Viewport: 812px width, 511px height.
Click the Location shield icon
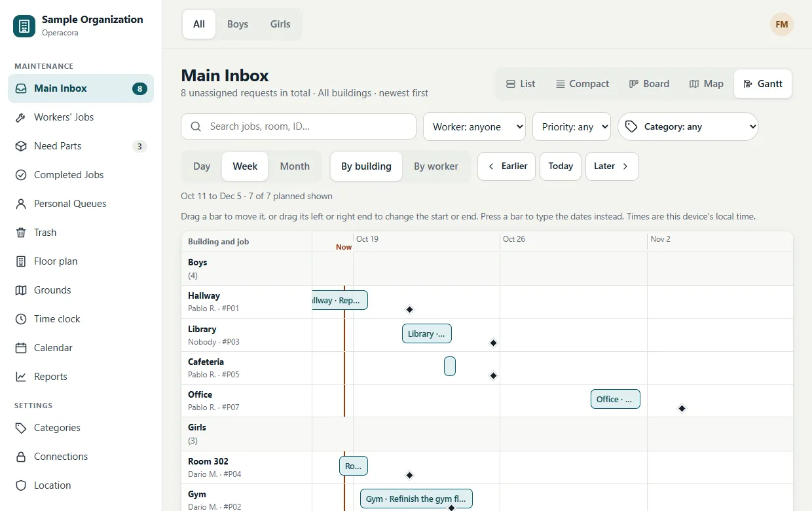pos(21,485)
